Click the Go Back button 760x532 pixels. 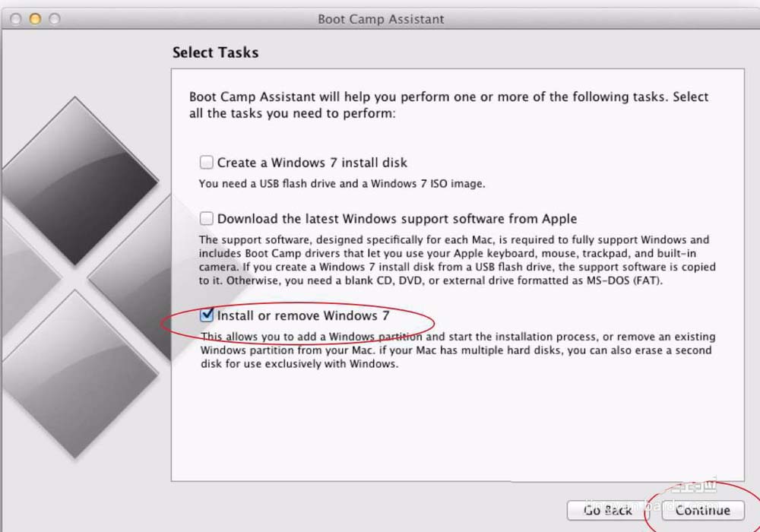pyautogui.click(x=608, y=510)
